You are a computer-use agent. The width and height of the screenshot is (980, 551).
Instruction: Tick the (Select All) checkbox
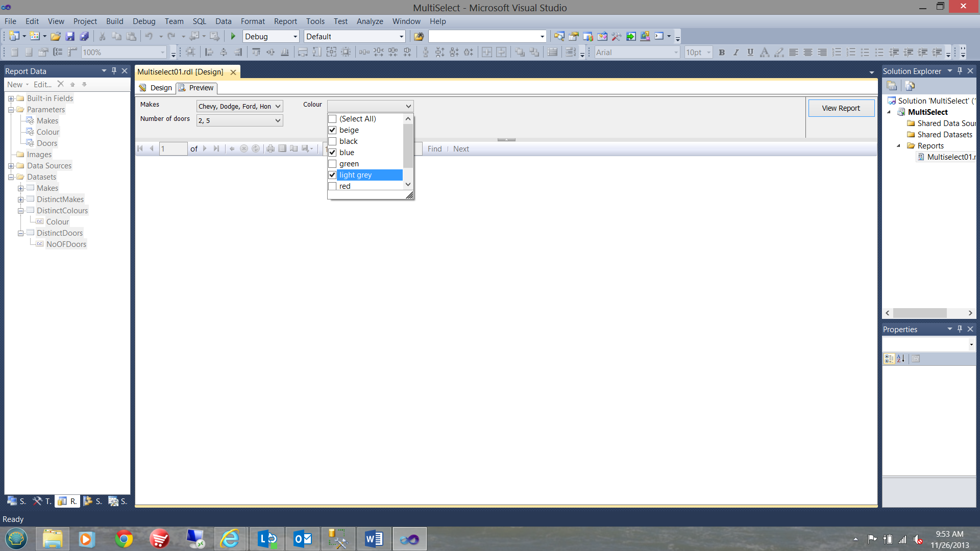pos(332,119)
